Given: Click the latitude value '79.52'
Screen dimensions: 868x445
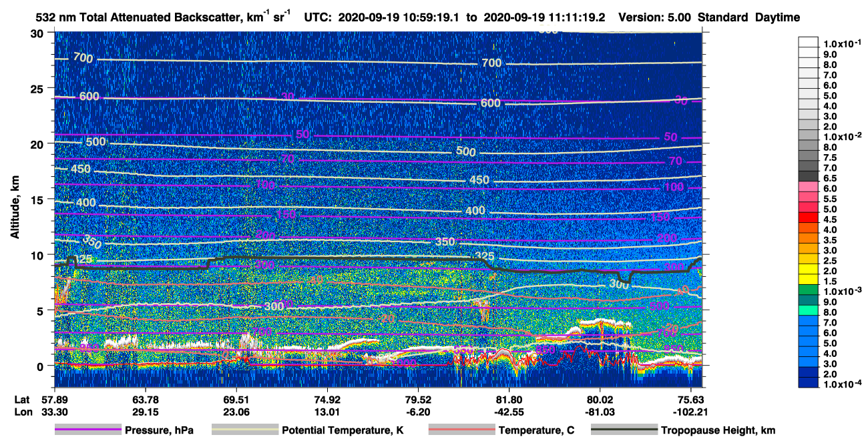Looking at the screenshot, I should coord(417,400).
